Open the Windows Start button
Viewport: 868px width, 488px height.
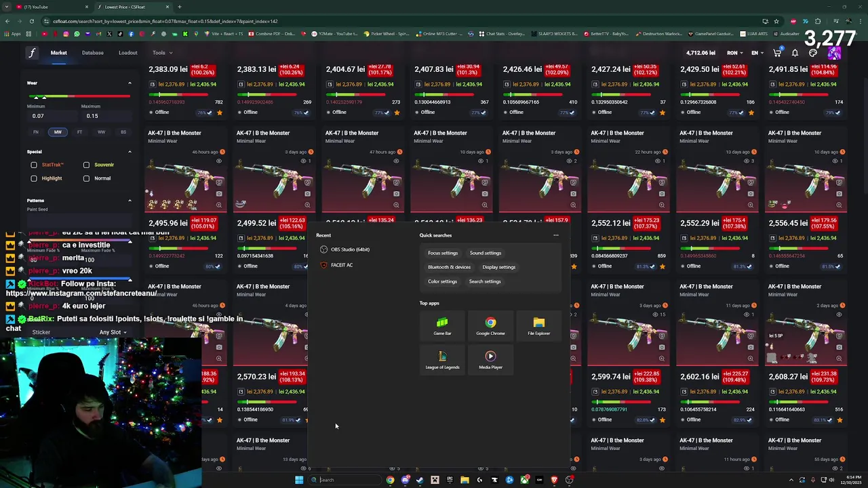(299, 480)
